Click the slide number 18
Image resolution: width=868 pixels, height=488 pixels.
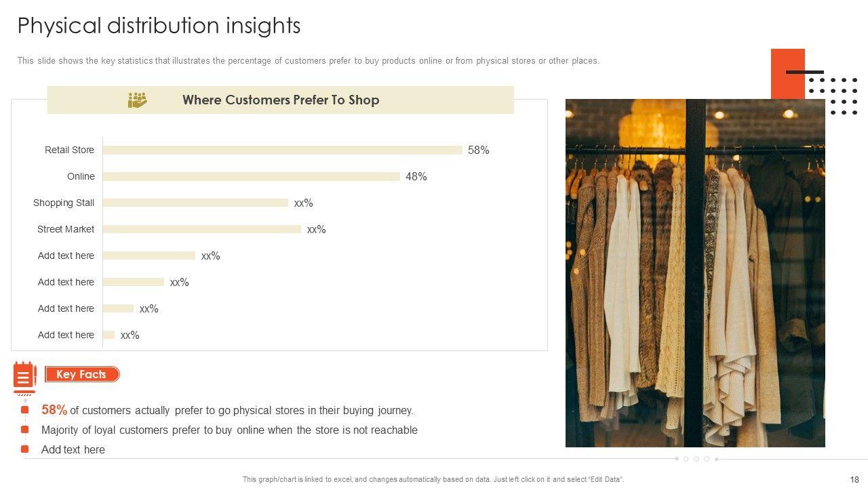point(854,479)
